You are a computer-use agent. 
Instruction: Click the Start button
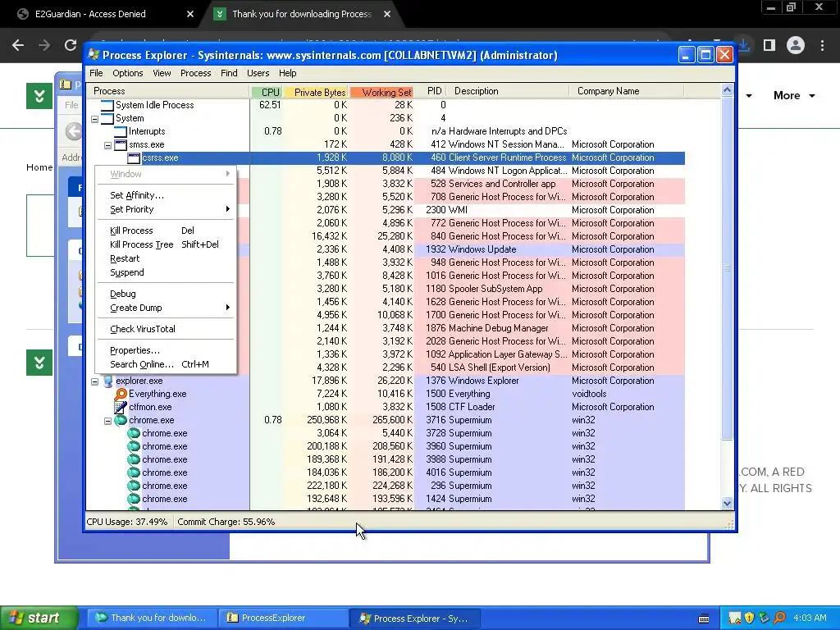39,618
